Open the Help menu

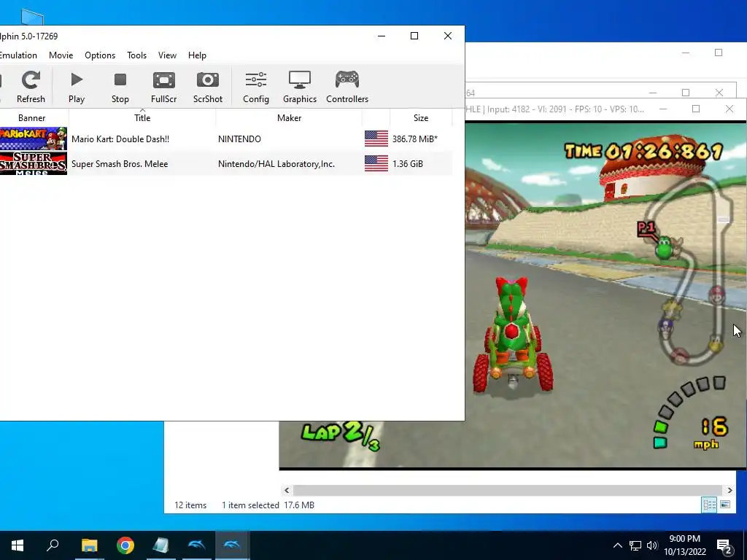pyautogui.click(x=197, y=55)
